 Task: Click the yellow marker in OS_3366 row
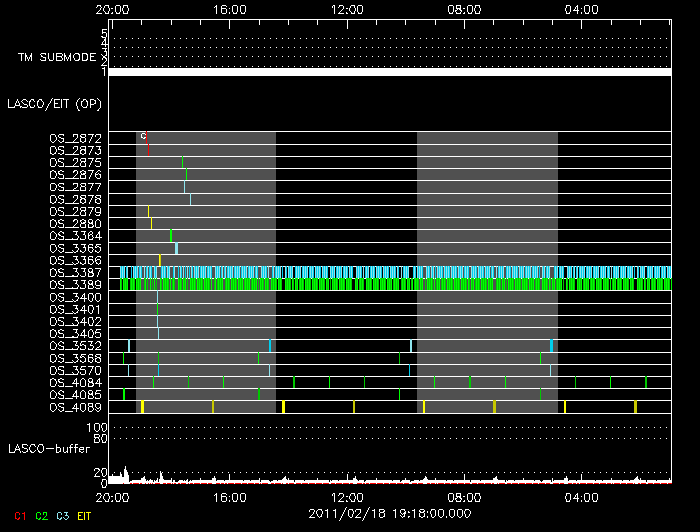point(160,260)
